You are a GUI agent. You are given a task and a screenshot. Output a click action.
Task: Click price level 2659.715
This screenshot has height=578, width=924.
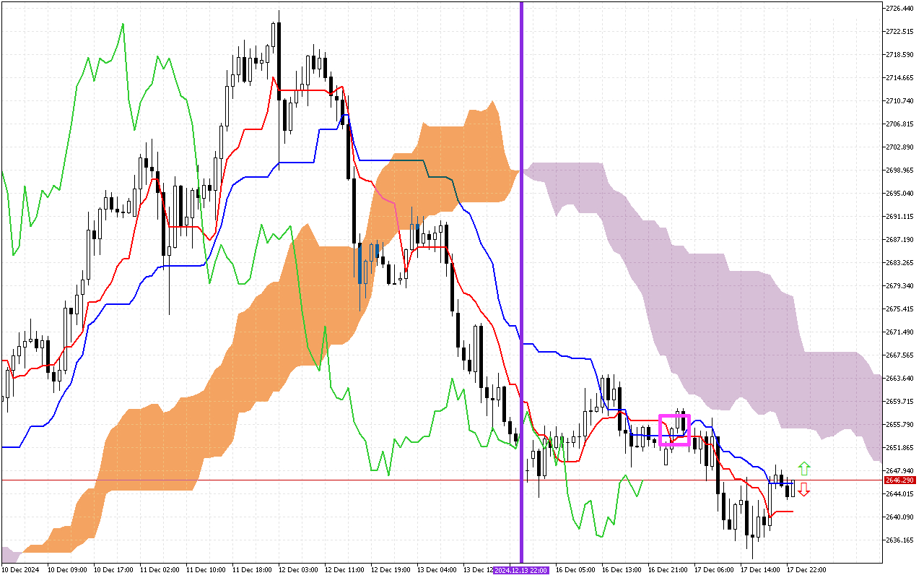tap(899, 402)
